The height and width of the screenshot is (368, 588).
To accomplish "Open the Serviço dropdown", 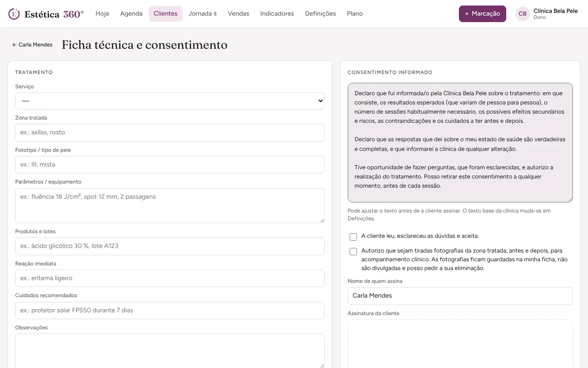I will click(170, 101).
